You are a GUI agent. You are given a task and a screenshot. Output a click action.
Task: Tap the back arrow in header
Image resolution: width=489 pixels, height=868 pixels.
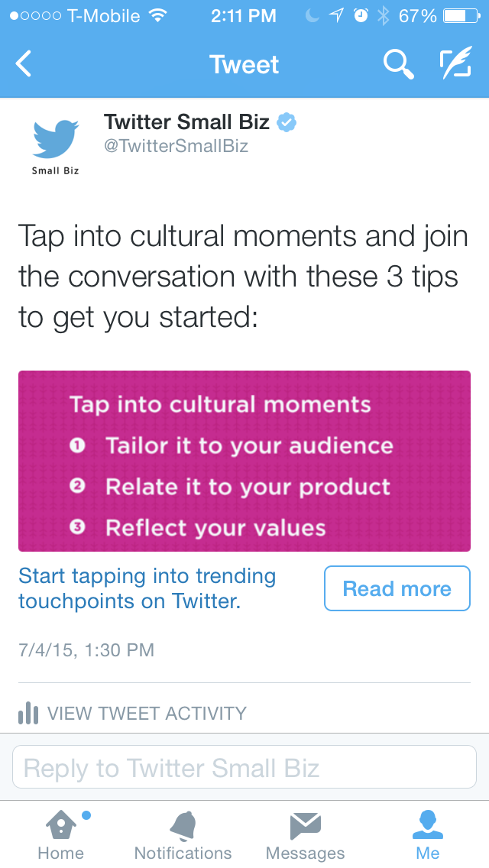[x=23, y=63]
